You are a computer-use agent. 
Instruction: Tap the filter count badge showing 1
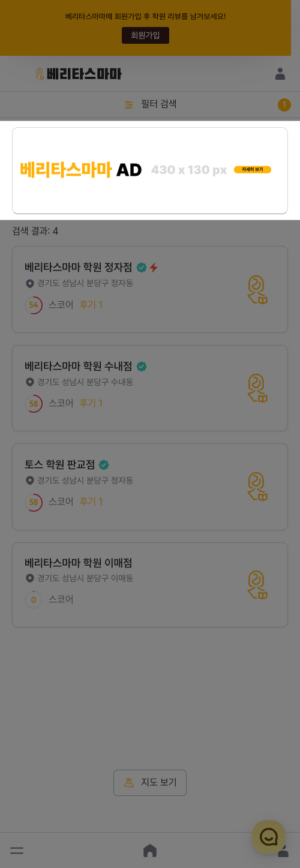[284, 105]
